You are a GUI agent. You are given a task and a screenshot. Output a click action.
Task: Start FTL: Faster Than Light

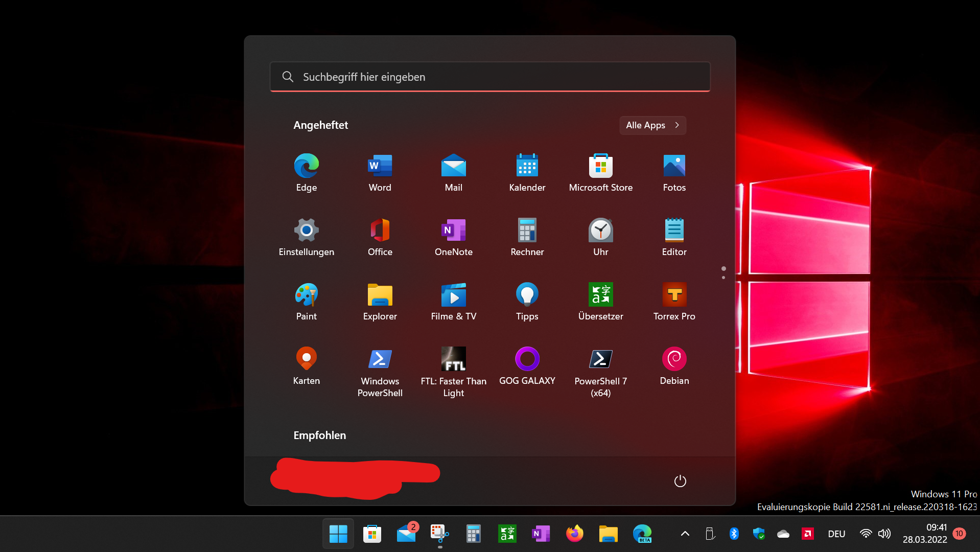[454, 372]
